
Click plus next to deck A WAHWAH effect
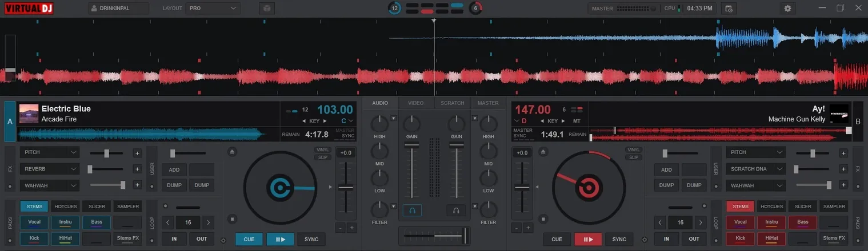pyautogui.click(x=137, y=185)
